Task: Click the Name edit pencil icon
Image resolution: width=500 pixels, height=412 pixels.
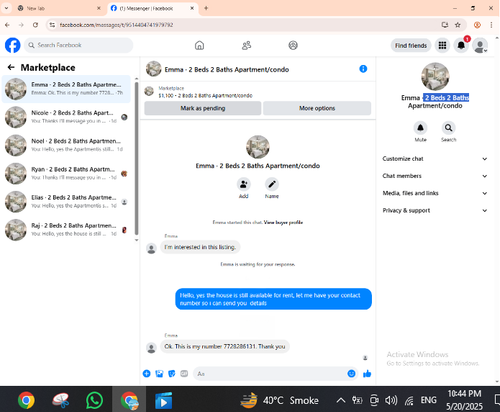Action: click(x=272, y=184)
